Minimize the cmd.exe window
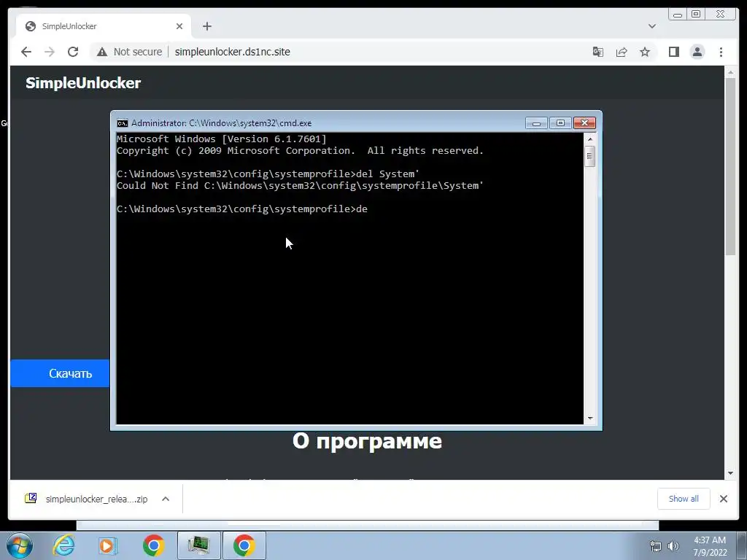The height and width of the screenshot is (560, 747). [536, 123]
